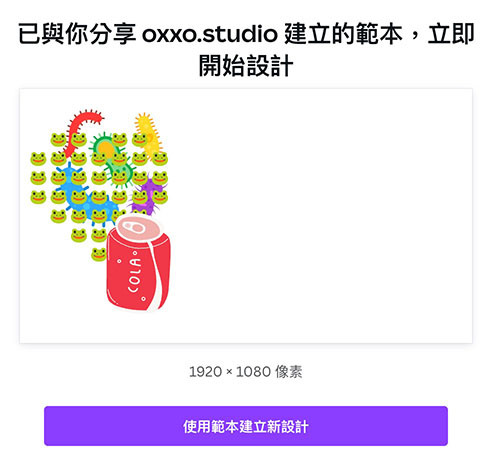This screenshot has width=490, height=459.
Task: Click the purple 使用範本建立新設計 button
Action: click(246, 426)
